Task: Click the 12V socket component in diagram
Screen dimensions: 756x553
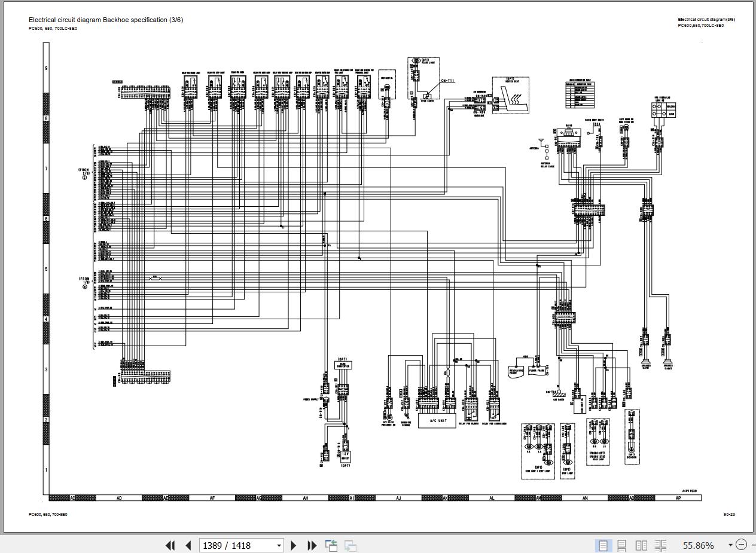Action: pos(345,455)
